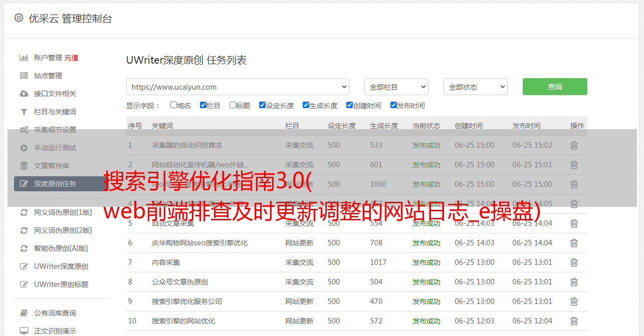This screenshot has width=644, height=336.
Task: Click the gear icon beside 优采云 管理控制台
Action: point(19,18)
